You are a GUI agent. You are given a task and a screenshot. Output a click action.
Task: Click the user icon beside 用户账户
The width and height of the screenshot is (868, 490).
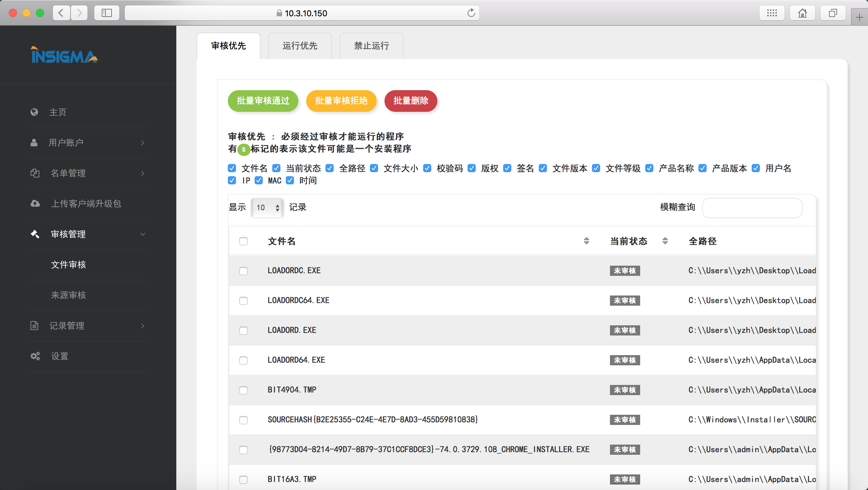tap(34, 143)
